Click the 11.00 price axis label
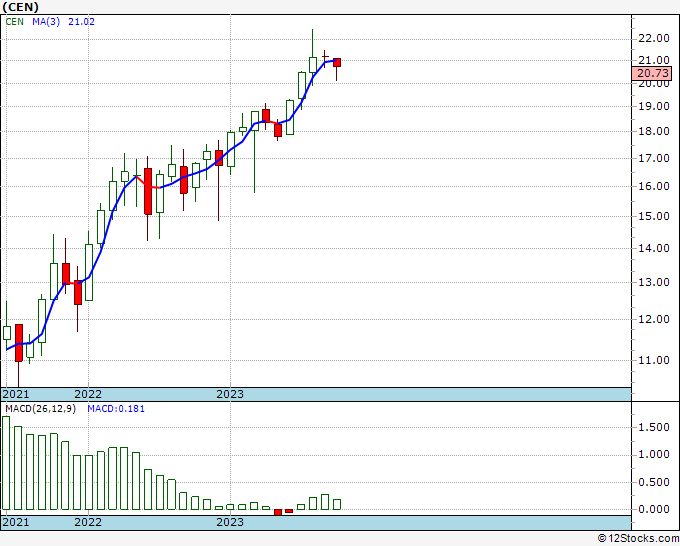680x546 pixels. pos(654,360)
